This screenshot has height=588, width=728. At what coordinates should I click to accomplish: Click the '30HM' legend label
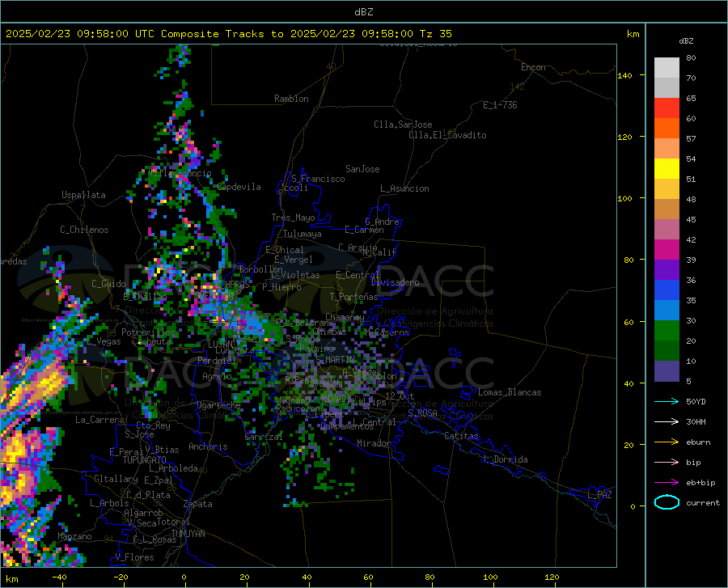pyautogui.click(x=696, y=422)
